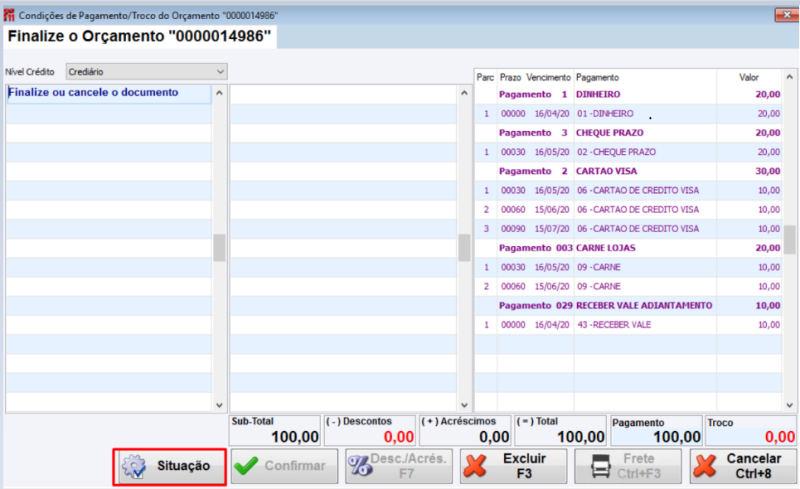This screenshot has height=489, width=800.
Task: Click up arrow of payments table scrollbar
Action: 790,77
